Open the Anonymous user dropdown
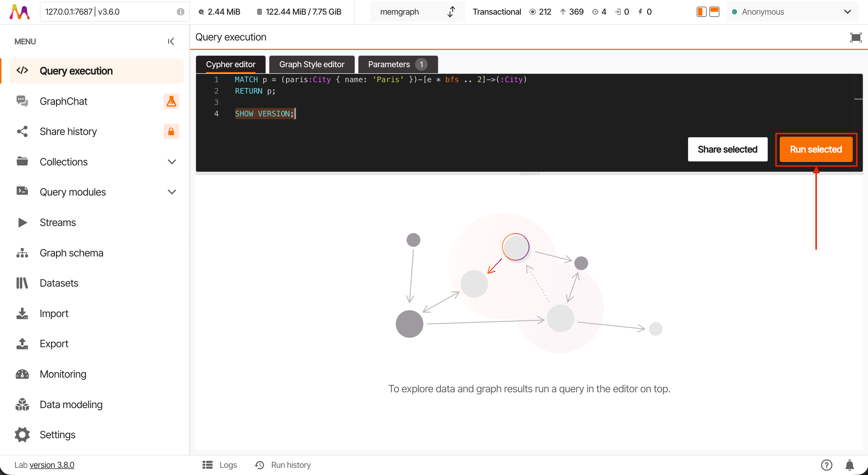The image size is (868, 475). pyautogui.click(x=792, y=12)
